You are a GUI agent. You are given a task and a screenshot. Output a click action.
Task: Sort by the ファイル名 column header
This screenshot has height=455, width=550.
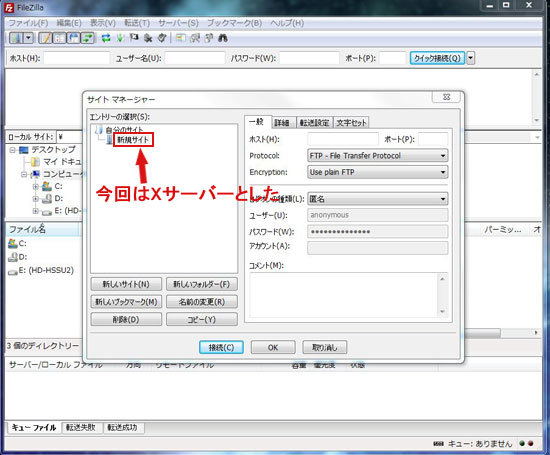[43, 229]
